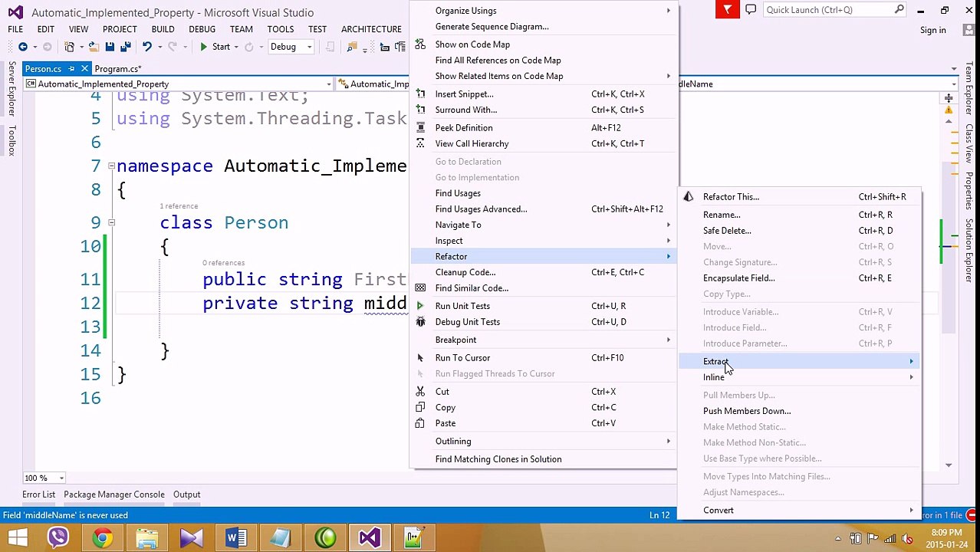Click the View Call Hierarchy icon

tap(420, 143)
